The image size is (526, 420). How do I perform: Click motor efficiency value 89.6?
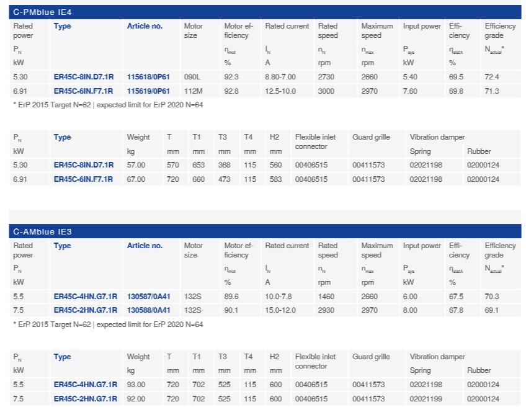[231, 296]
